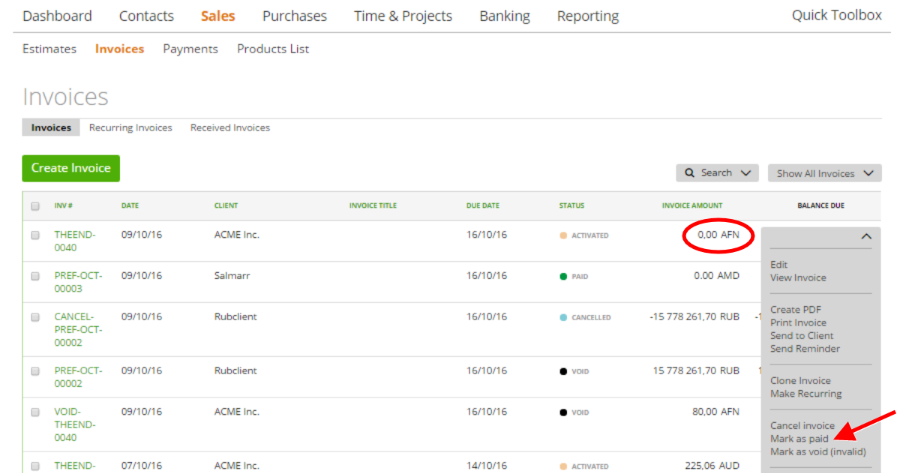The width and height of the screenshot is (918, 473).
Task: Open Time & Projects menu
Action: 403,16
